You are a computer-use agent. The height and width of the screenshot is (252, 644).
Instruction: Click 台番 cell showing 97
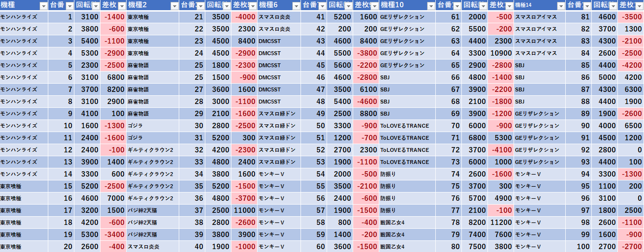pyautogui.click(x=578, y=210)
